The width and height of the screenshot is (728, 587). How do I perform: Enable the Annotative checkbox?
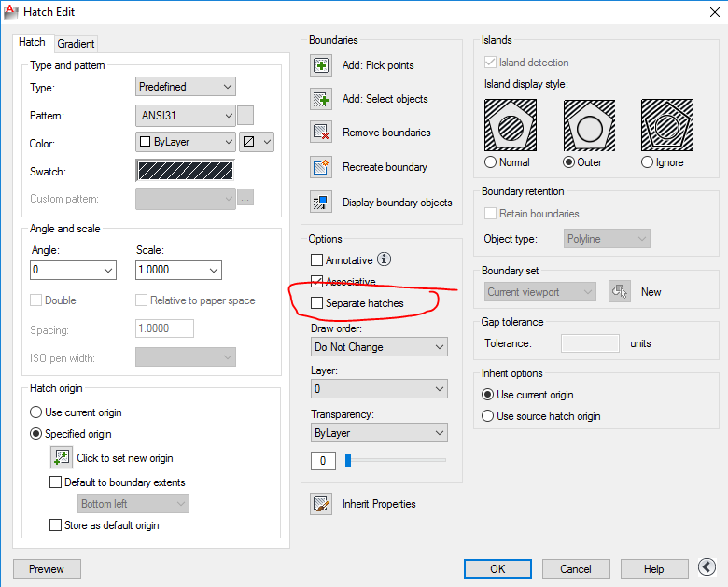pos(316,259)
